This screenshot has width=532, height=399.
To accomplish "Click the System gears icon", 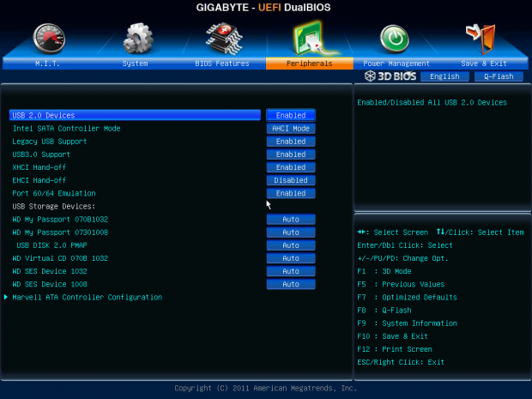I will pos(138,39).
